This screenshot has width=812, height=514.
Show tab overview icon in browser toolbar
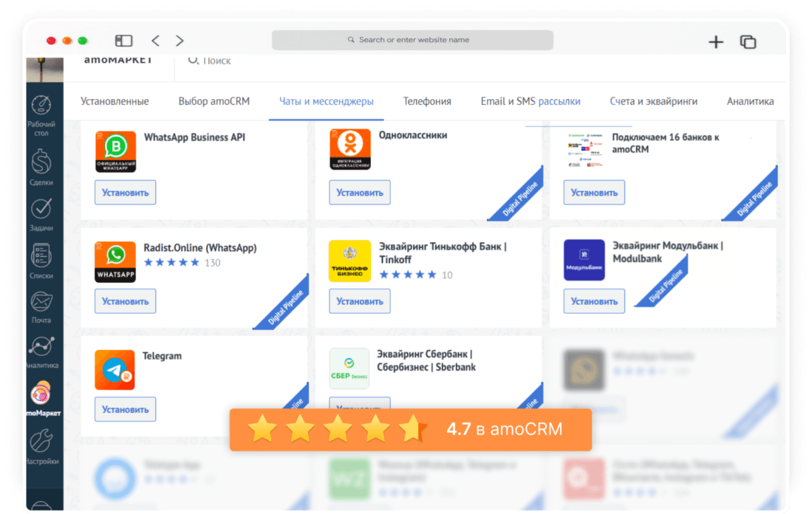(x=748, y=41)
